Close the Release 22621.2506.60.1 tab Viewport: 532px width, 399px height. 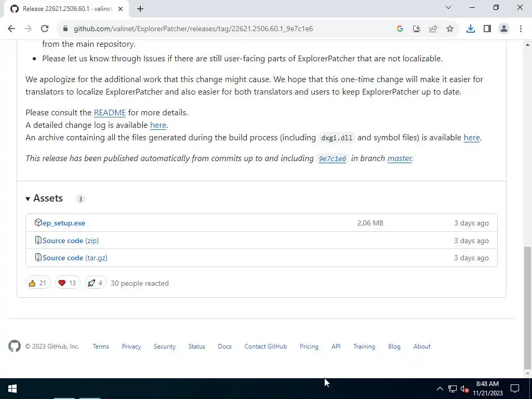pos(121,9)
